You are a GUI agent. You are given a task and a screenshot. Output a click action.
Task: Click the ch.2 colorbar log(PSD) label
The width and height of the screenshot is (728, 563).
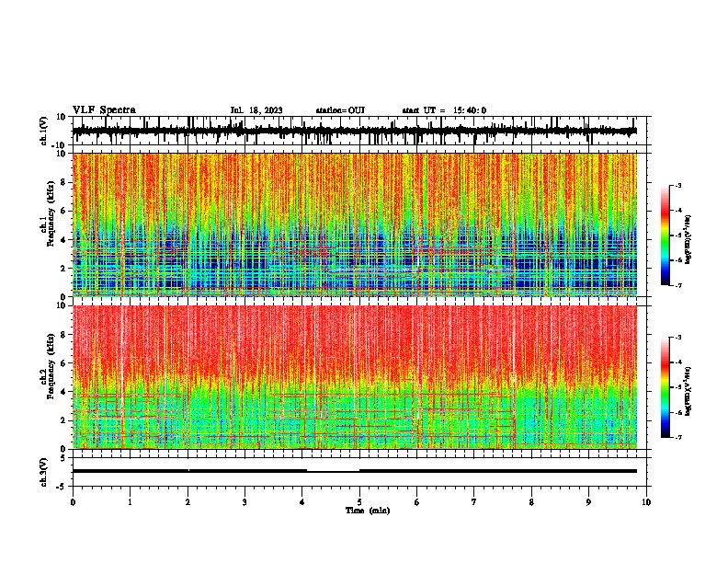[x=688, y=391]
